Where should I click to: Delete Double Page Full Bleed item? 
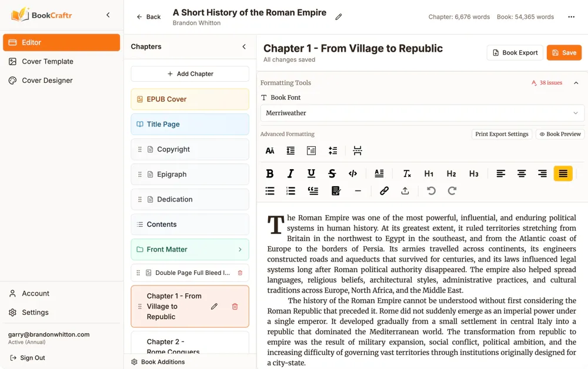[240, 273]
